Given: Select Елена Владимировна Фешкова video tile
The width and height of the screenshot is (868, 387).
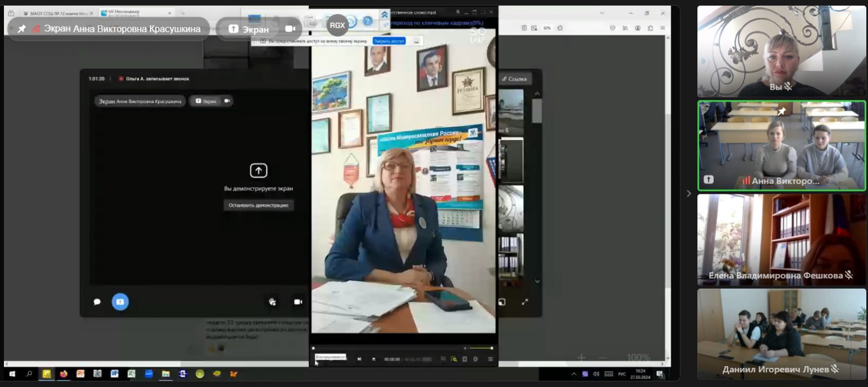Looking at the screenshot, I should click(x=782, y=239).
